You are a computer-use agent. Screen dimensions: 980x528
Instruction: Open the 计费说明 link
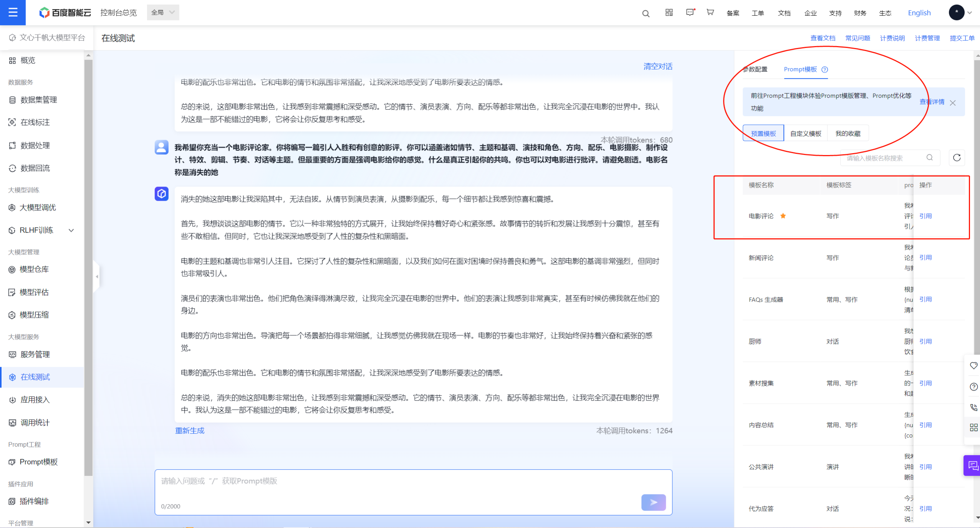(x=892, y=38)
